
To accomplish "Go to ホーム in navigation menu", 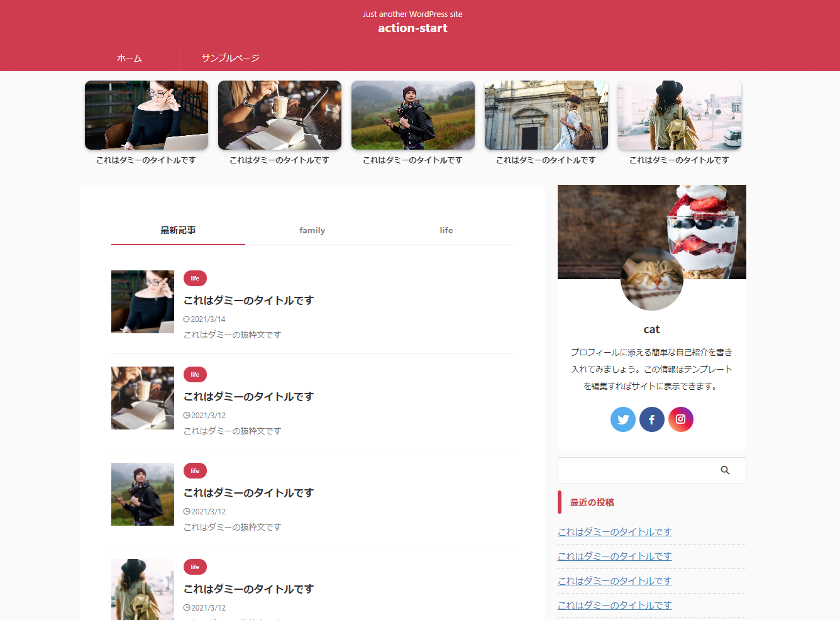I will click(130, 58).
